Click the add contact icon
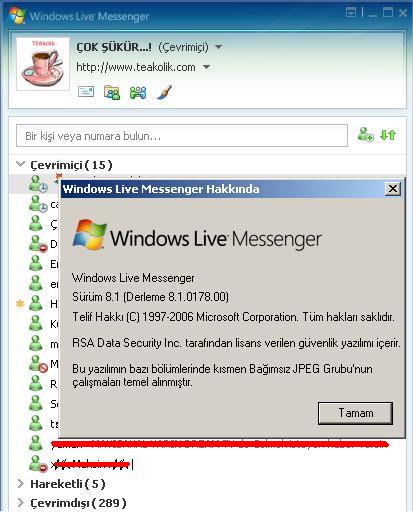 [365, 135]
